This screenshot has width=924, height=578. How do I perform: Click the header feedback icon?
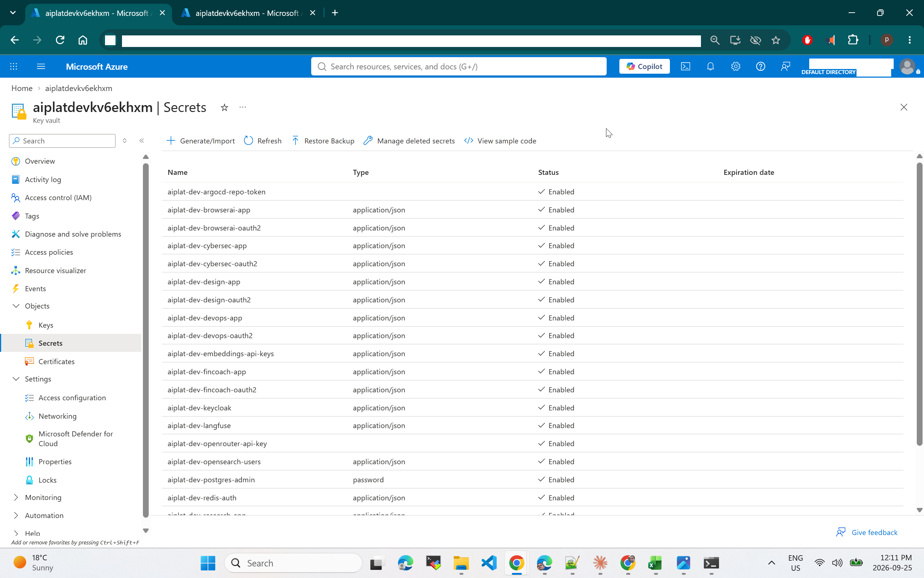[785, 66]
